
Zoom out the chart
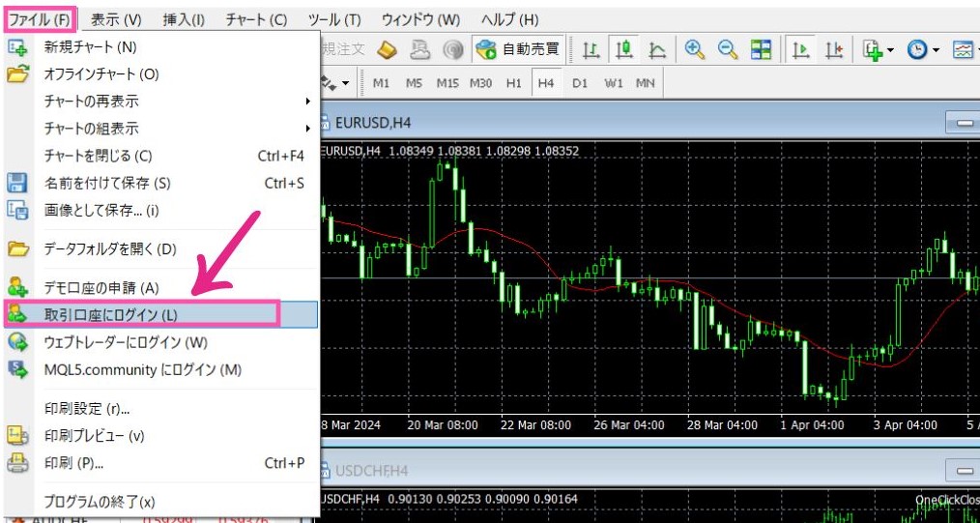728,48
